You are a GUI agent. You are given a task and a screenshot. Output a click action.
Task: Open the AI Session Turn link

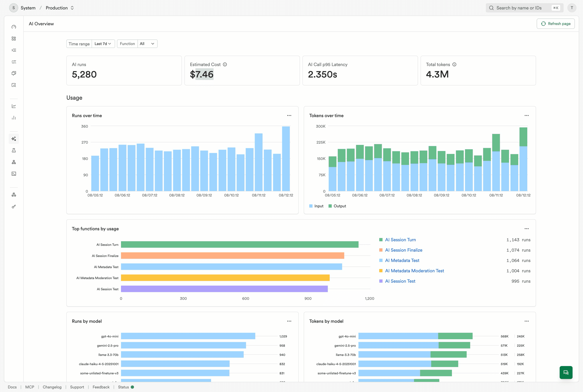pos(400,240)
